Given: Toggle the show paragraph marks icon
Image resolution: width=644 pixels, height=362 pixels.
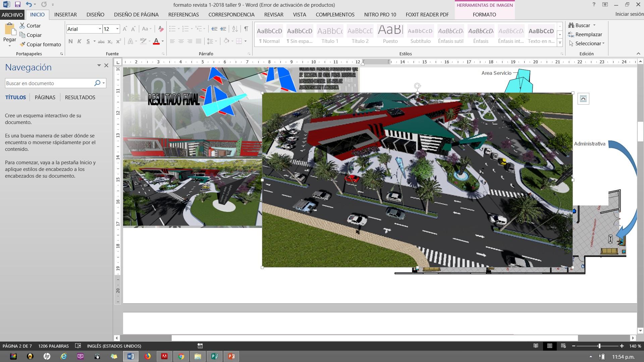Looking at the screenshot, I should [x=246, y=29].
